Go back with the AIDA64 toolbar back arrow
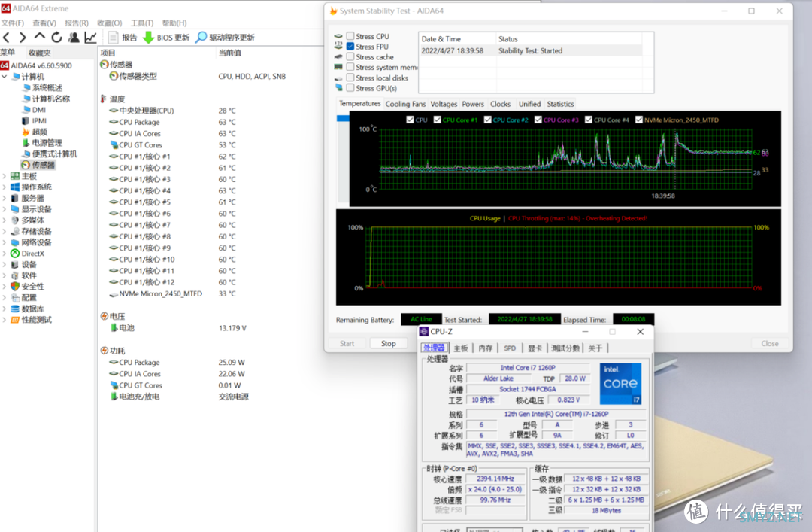Viewport: 812px width, 532px height. tap(7, 38)
